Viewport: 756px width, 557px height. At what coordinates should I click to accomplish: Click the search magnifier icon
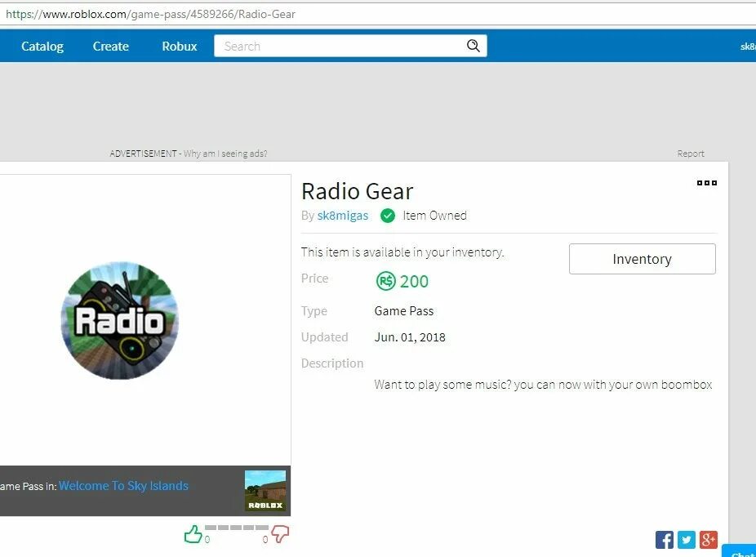[473, 46]
